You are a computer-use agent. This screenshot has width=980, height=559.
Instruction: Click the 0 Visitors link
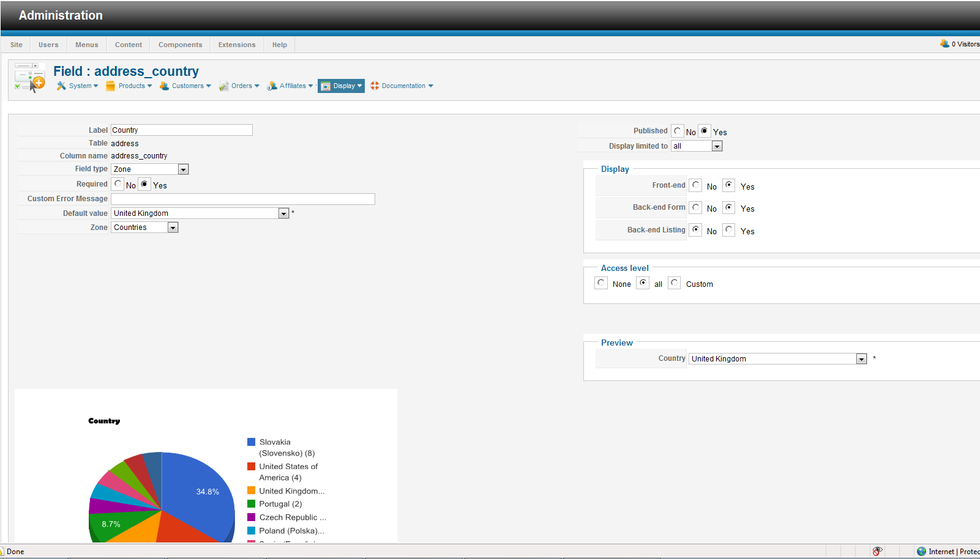tap(965, 44)
